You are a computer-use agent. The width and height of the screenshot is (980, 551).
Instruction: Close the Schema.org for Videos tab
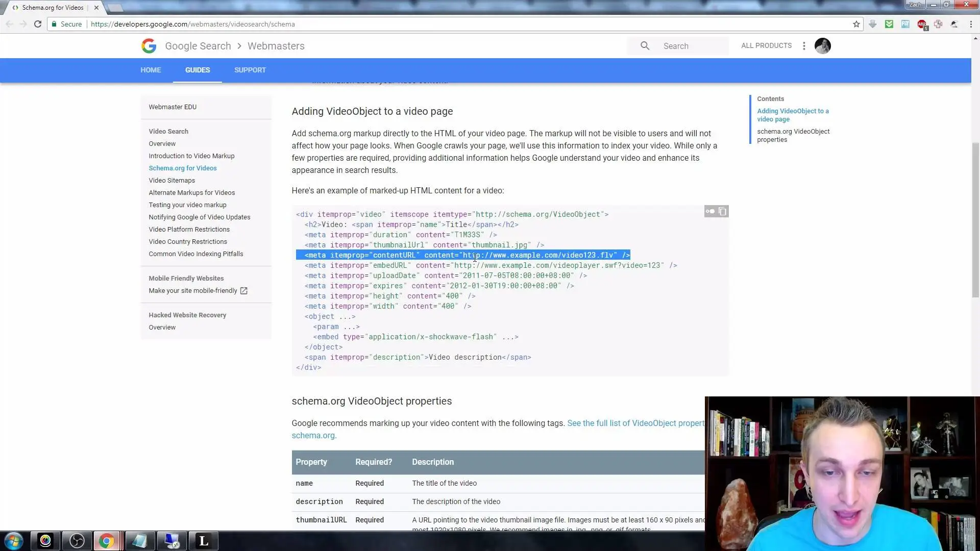pyautogui.click(x=96, y=8)
